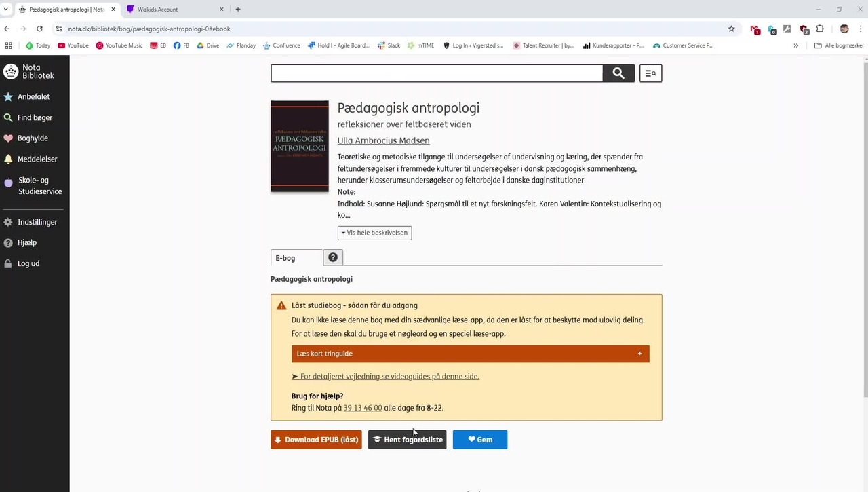Click the Gem button
Viewport: 868px width, 492px height.
(x=479, y=439)
